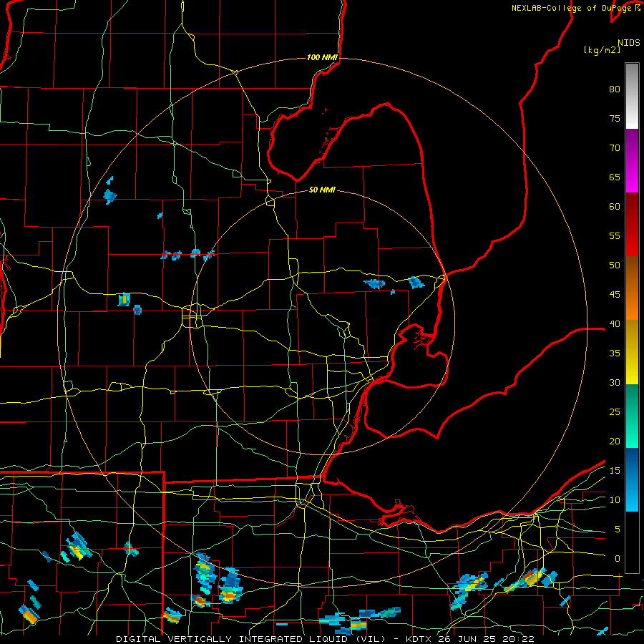Click the "70" value on the scale
The image size is (644, 644).
point(615,148)
